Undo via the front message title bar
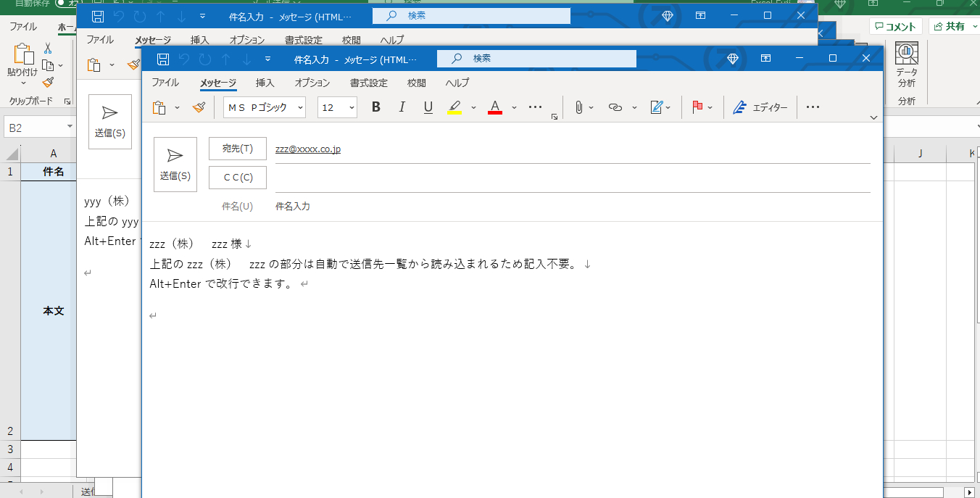 184,59
